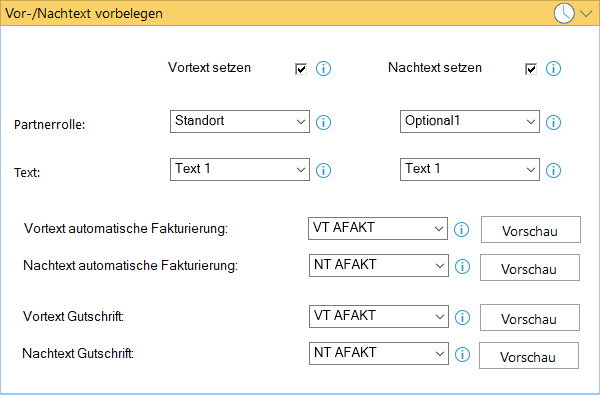Open info icon beside Vortext setzen checkbox
This screenshot has width=600, height=395.
pyautogui.click(x=323, y=69)
